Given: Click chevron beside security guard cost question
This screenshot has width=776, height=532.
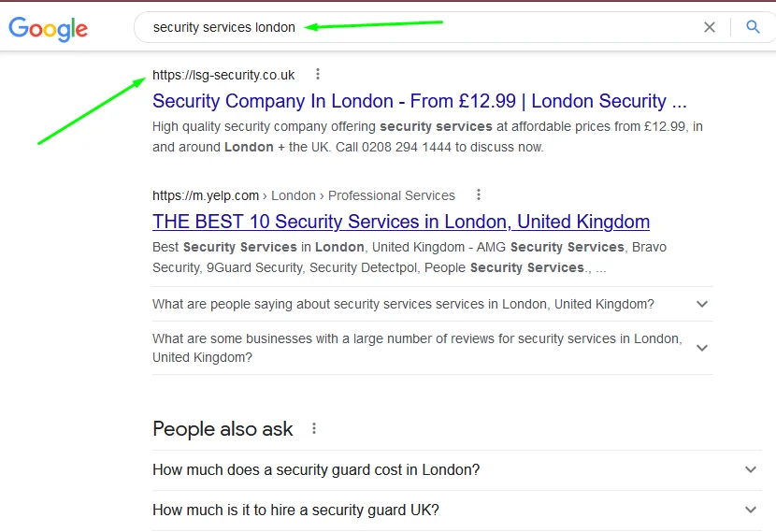Looking at the screenshot, I should [751, 469].
